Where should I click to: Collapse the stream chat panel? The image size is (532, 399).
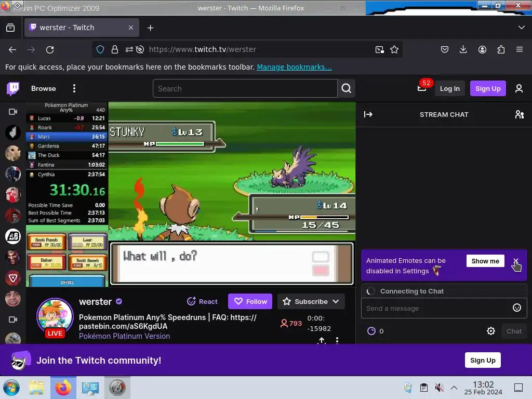[x=368, y=114]
